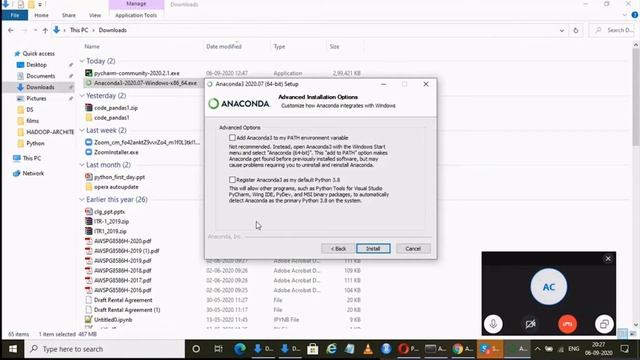This screenshot has height=360, width=640.
Task: Toggle camera in call overlay
Action: (x=530, y=324)
